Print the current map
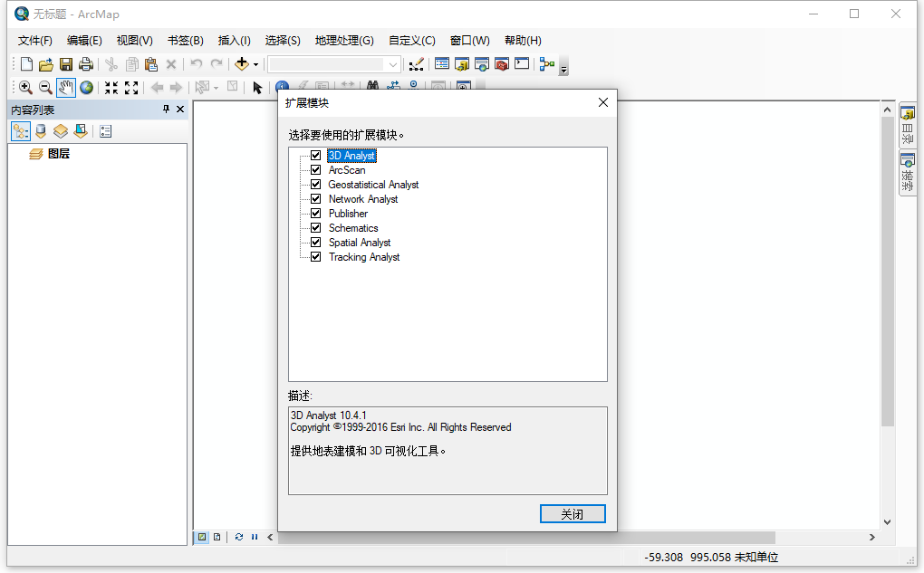Screen dimensions: 924x573 pos(86,64)
